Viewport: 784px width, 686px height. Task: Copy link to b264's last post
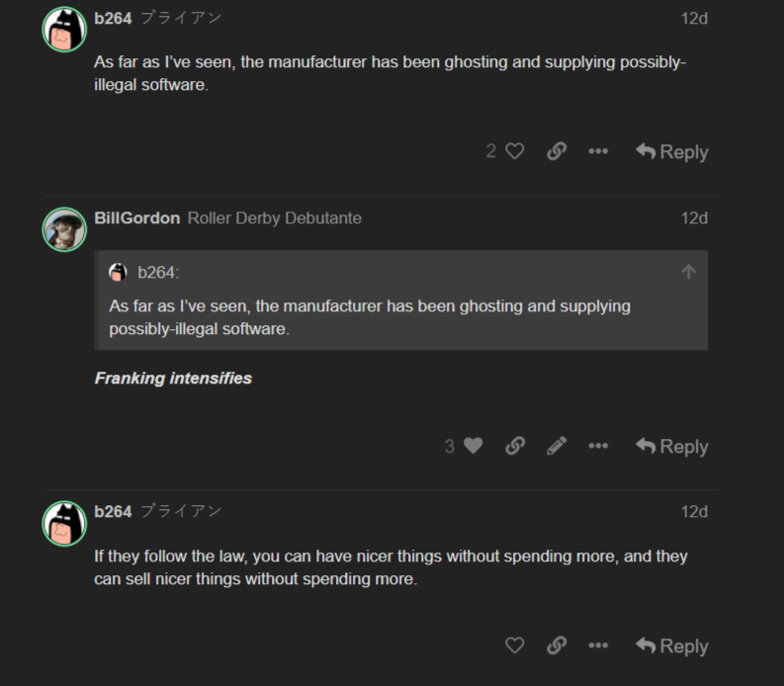(557, 645)
